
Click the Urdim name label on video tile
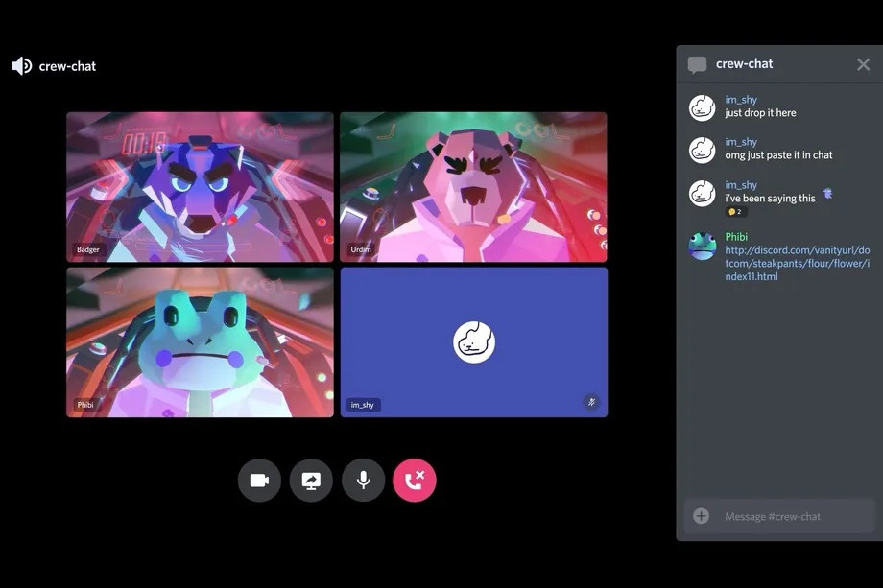361,249
